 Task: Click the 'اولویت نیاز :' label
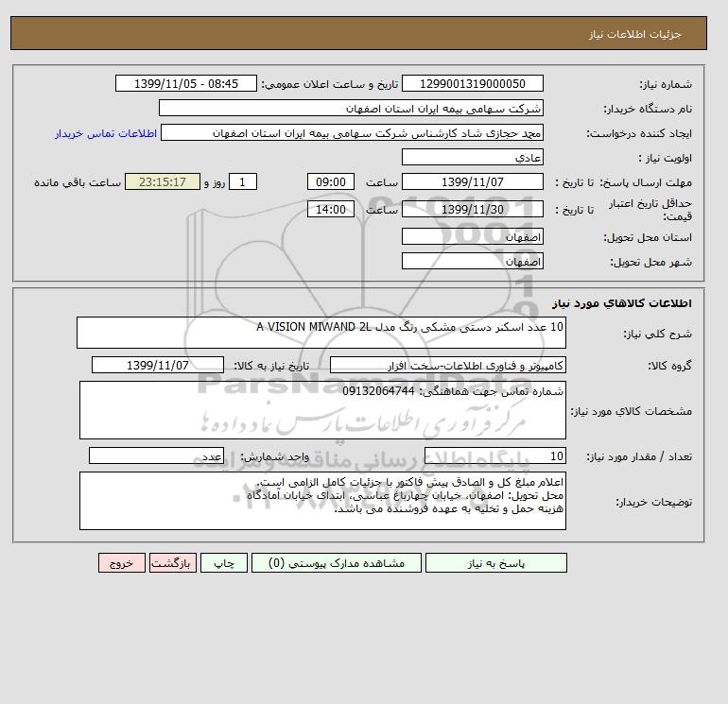point(666,158)
